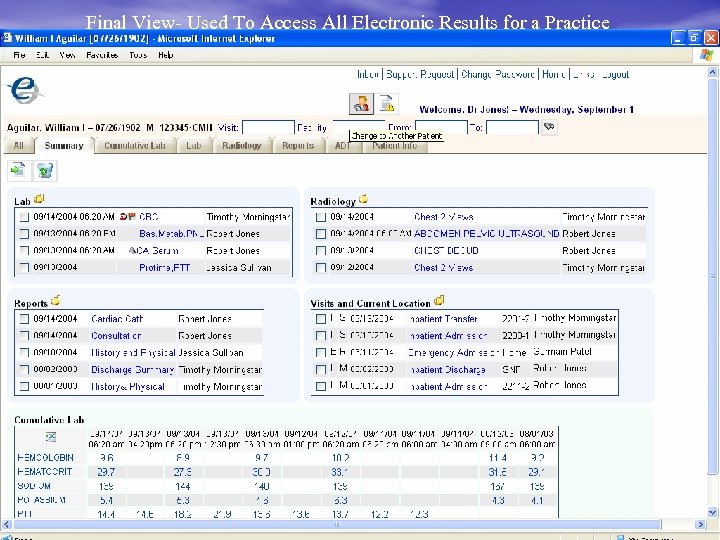This screenshot has height=540, width=720.
Task: Click the Internet Explorer title bar page icon
Action: tap(7, 38)
